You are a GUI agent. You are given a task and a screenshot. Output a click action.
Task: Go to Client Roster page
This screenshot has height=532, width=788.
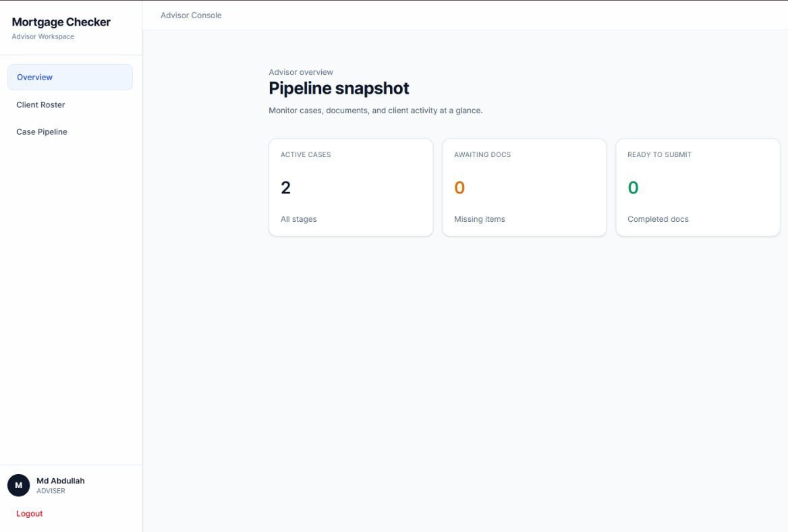[40, 105]
